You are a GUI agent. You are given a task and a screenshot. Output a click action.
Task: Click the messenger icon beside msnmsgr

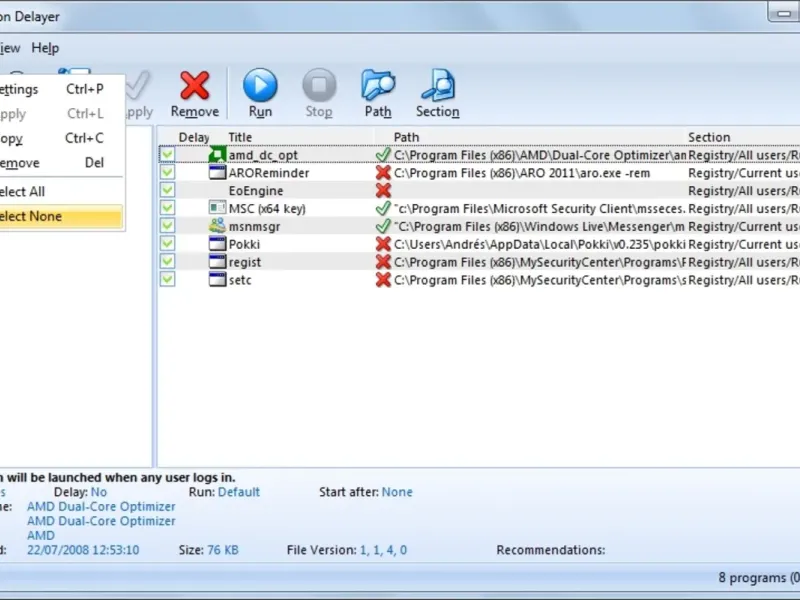pyautogui.click(x=217, y=226)
